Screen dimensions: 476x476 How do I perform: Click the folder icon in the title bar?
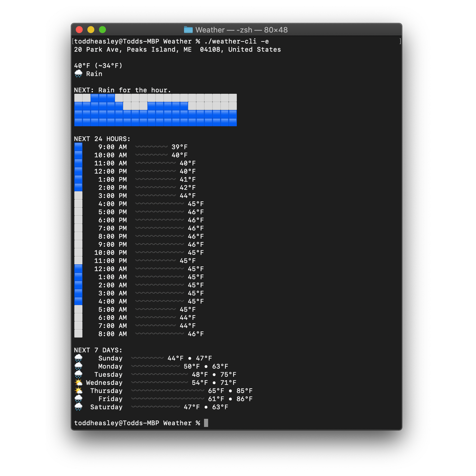188,30
